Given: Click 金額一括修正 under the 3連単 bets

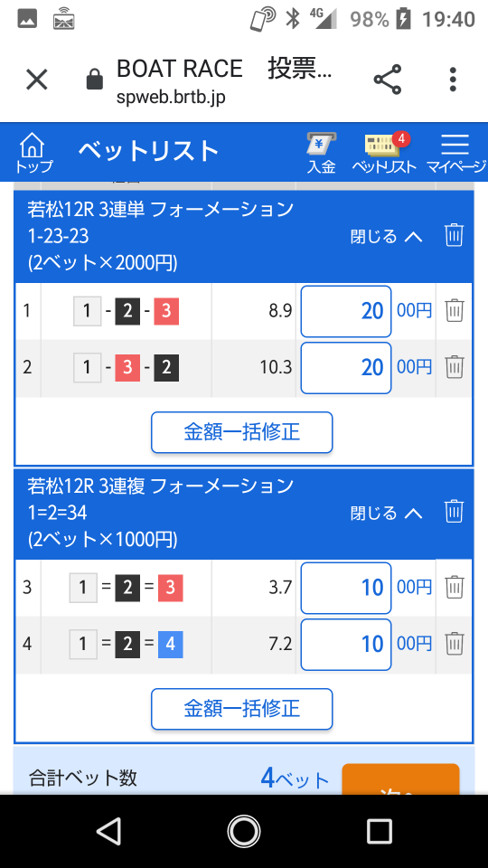Looking at the screenshot, I should coord(242,432).
